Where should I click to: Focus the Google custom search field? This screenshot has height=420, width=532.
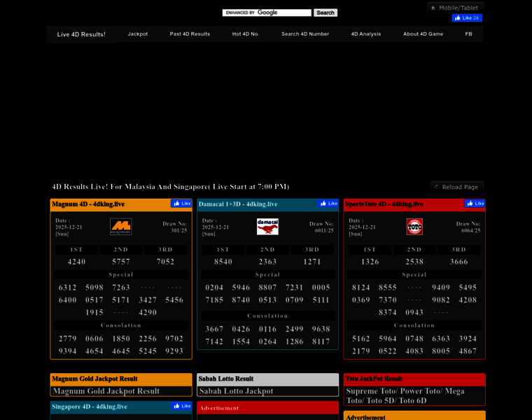[x=267, y=13]
